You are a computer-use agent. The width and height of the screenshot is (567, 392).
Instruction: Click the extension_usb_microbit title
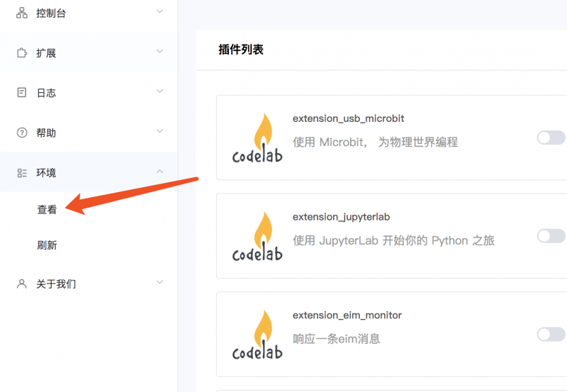[348, 118]
